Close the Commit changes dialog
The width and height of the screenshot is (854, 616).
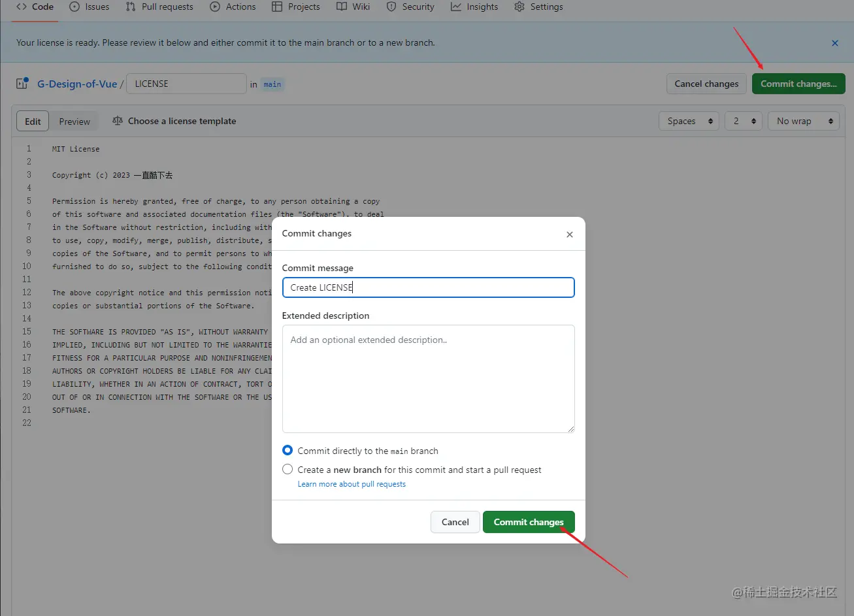click(x=570, y=235)
